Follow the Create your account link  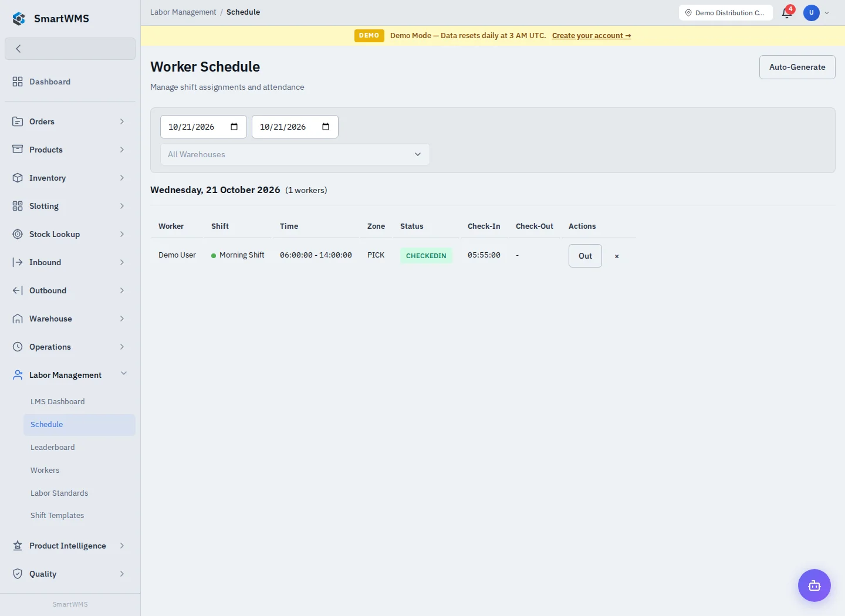[591, 36]
